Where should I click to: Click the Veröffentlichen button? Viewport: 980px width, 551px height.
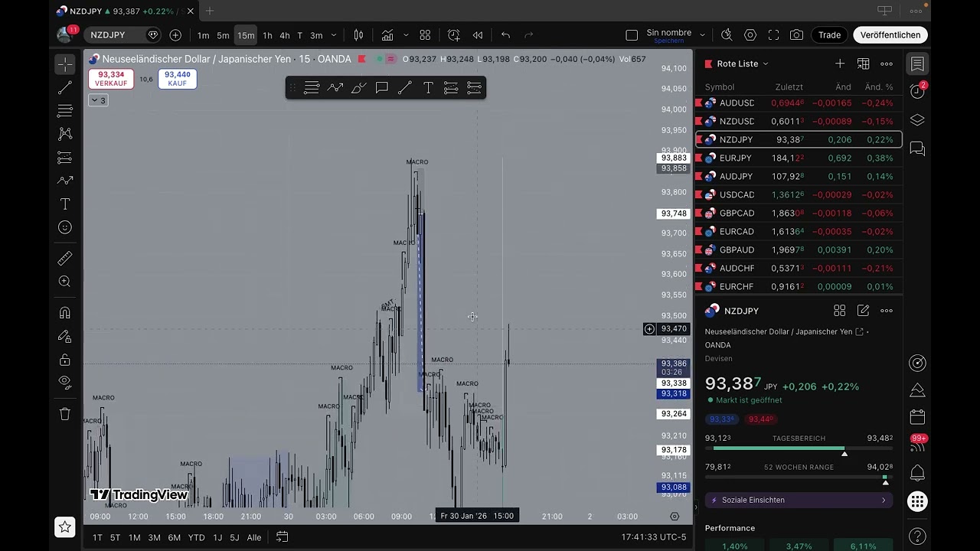pos(890,35)
